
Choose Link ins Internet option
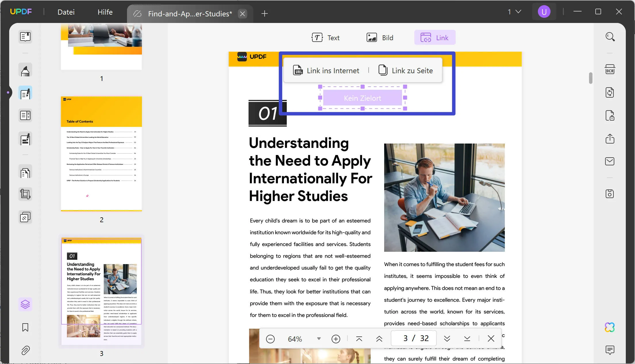(x=326, y=71)
